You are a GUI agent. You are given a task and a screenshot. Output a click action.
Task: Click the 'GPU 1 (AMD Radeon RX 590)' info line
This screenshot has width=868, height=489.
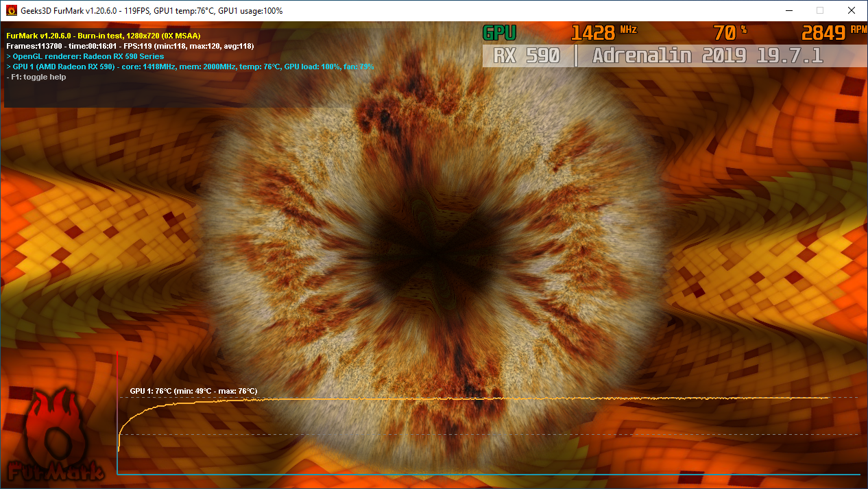click(190, 67)
